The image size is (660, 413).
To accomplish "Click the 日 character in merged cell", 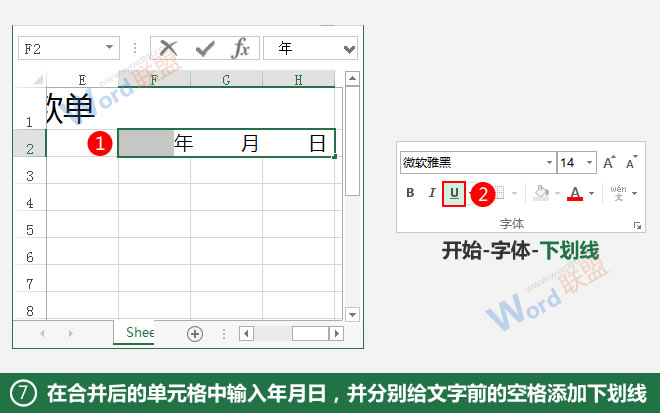I will tap(317, 144).
